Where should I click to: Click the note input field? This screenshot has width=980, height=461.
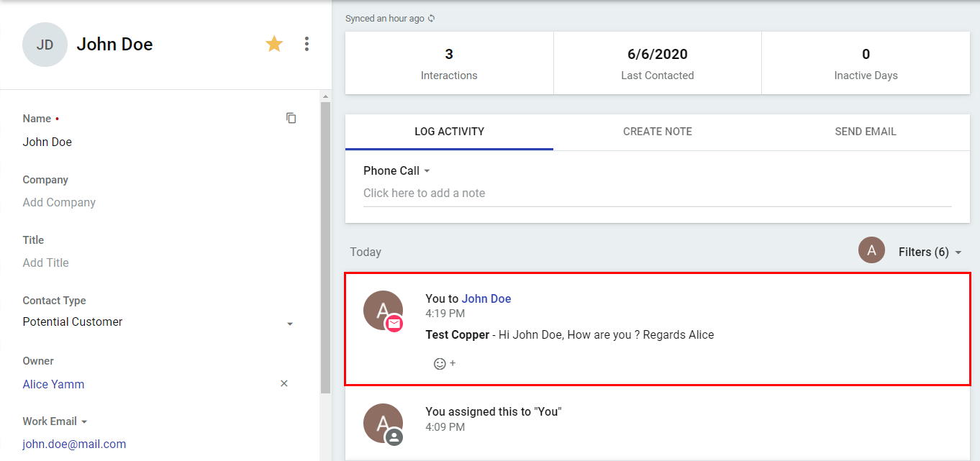point(656,193)
